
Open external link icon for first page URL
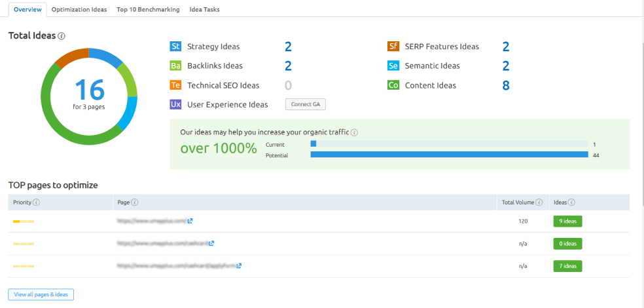[190, 221]
